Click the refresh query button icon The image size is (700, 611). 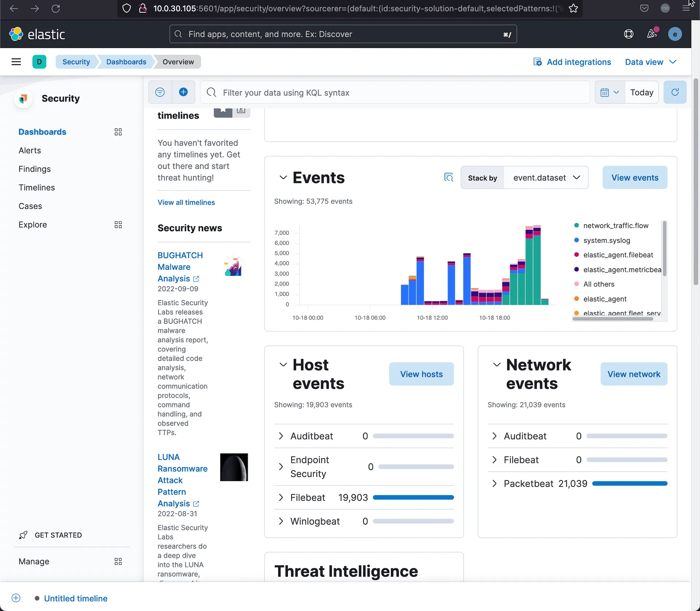pos(674,92)
